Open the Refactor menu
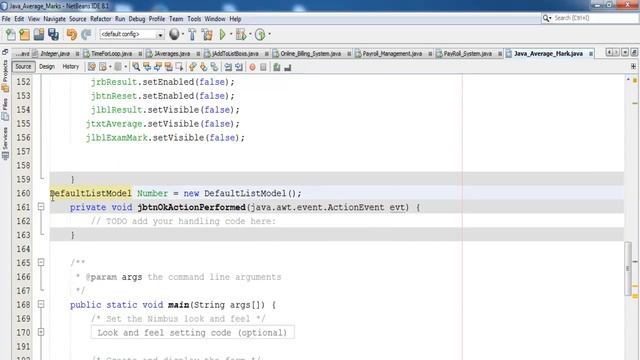The height and width of the screenshot is (360, 640). (100, 19)
